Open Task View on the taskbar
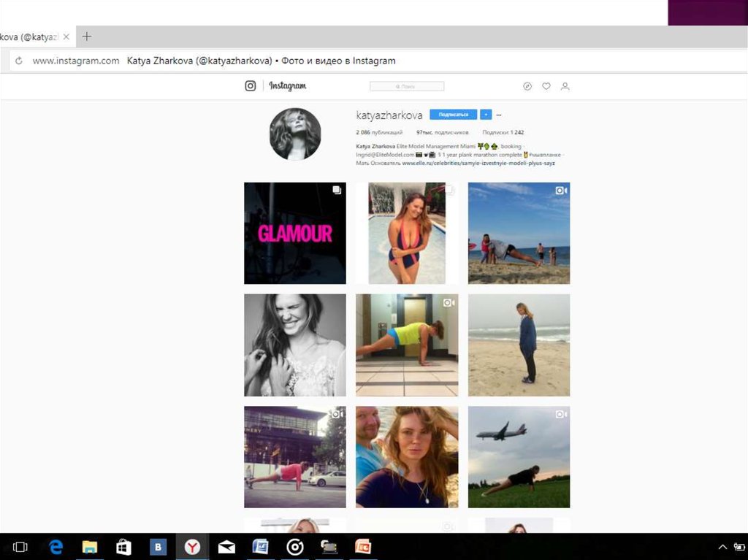The height and width of the screenshot is (560, 748). click(20, 547)
